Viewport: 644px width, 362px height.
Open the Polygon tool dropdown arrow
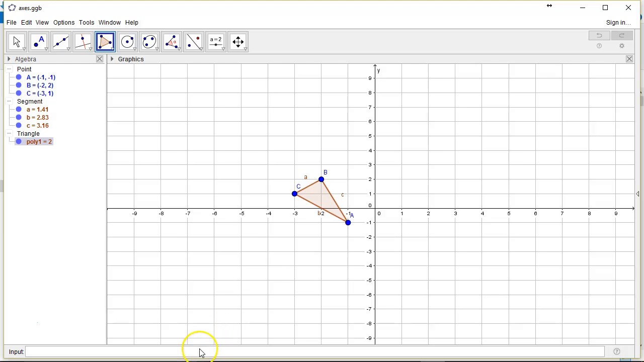coord(113,49)
